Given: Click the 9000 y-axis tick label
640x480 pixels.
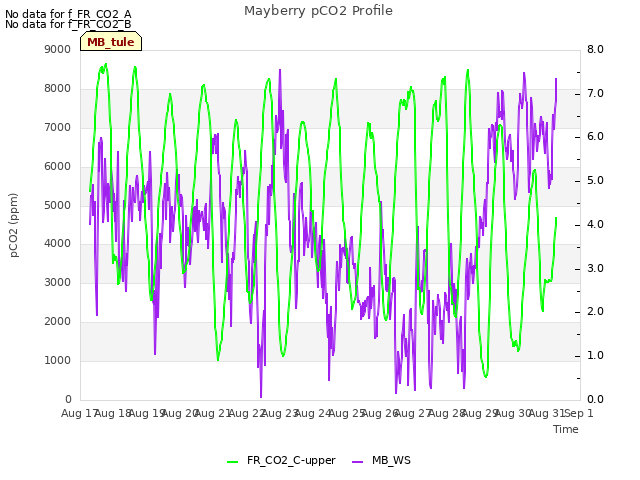Looking at the screenshot, I should click(58, 49).
